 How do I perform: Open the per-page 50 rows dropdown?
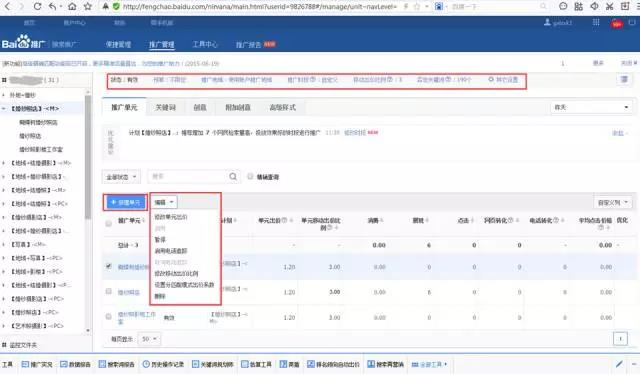click(149, 339)
